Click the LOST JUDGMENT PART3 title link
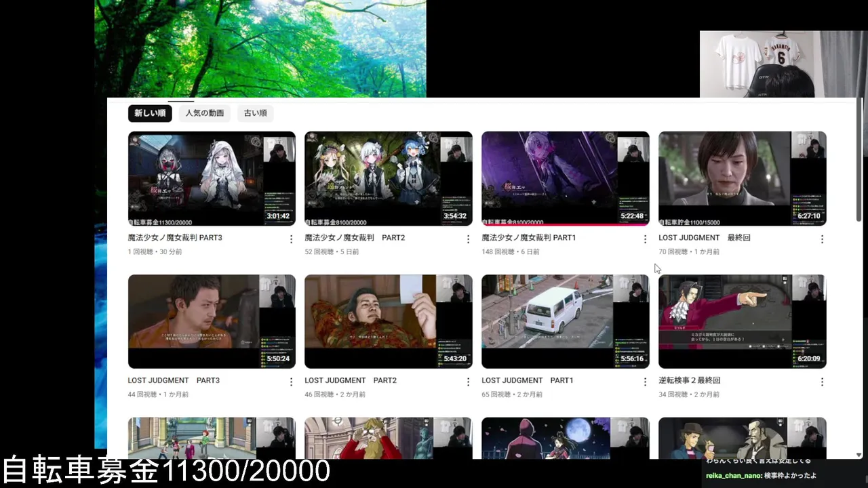This screenshot has width=868, height=488. click(x=174, y=380)
